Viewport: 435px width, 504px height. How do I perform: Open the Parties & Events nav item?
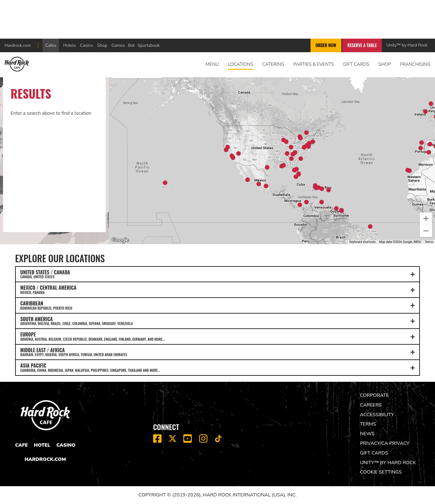point(314,64)
